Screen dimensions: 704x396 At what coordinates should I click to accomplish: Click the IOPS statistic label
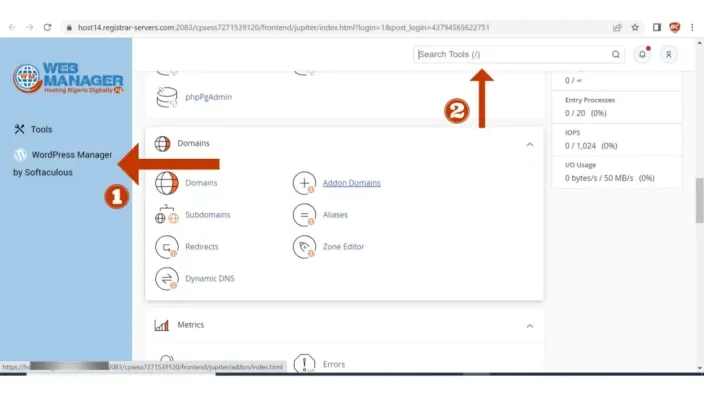[x=572, y=132]
